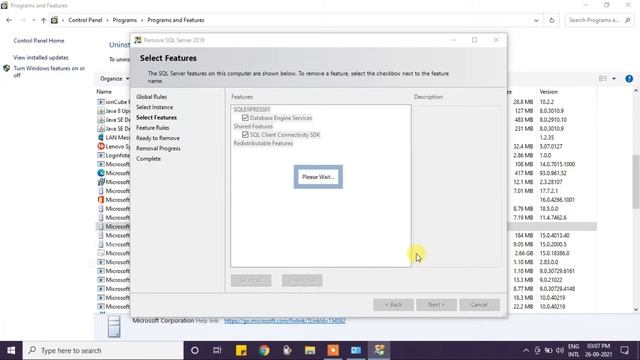
Task: Open the blue help question mark icon
Action: (x=629, y=79)
